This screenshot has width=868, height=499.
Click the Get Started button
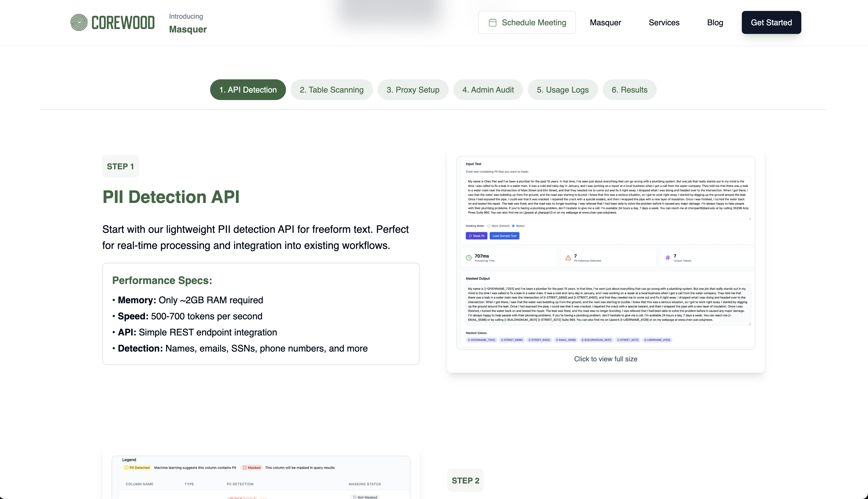tap(771, 22)
